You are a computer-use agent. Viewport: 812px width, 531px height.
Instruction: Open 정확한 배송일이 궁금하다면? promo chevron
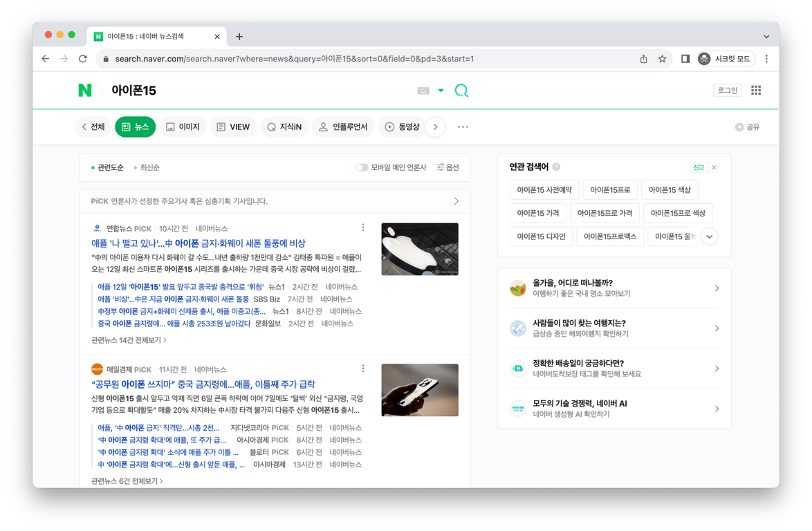[x=717, y=369]
